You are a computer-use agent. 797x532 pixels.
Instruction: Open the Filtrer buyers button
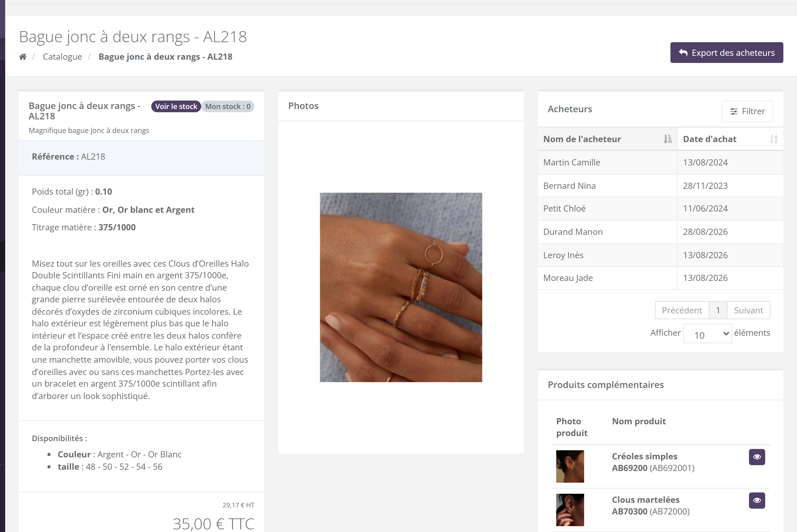tap(747, 111)
